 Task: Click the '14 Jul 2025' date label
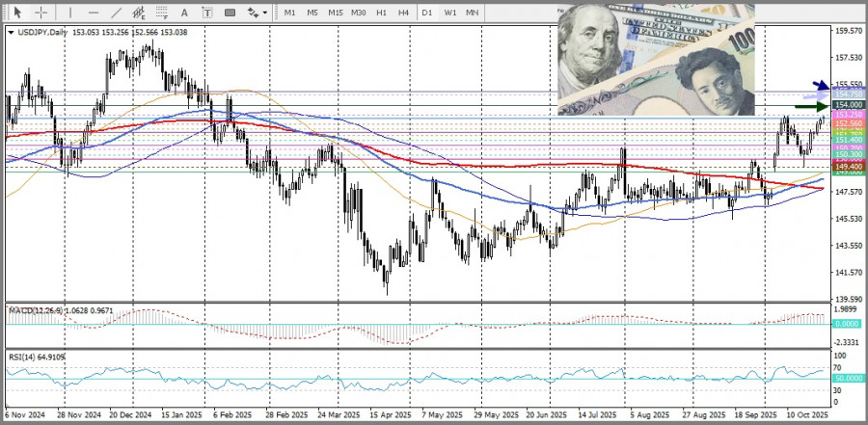(x=597, y=415)
